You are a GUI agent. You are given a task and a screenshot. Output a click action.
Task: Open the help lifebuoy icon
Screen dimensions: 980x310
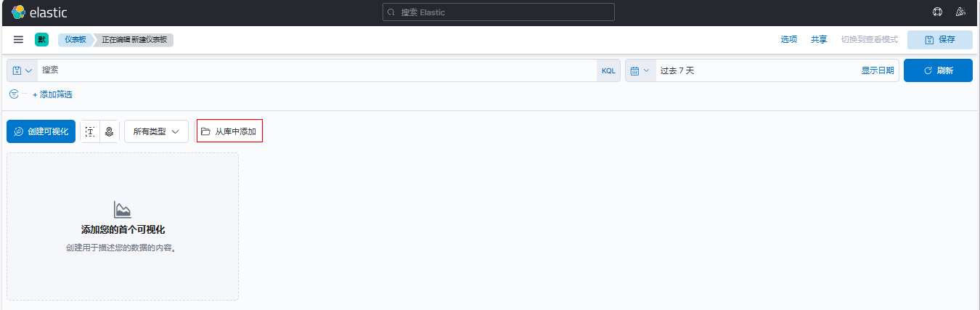[937, 12]
